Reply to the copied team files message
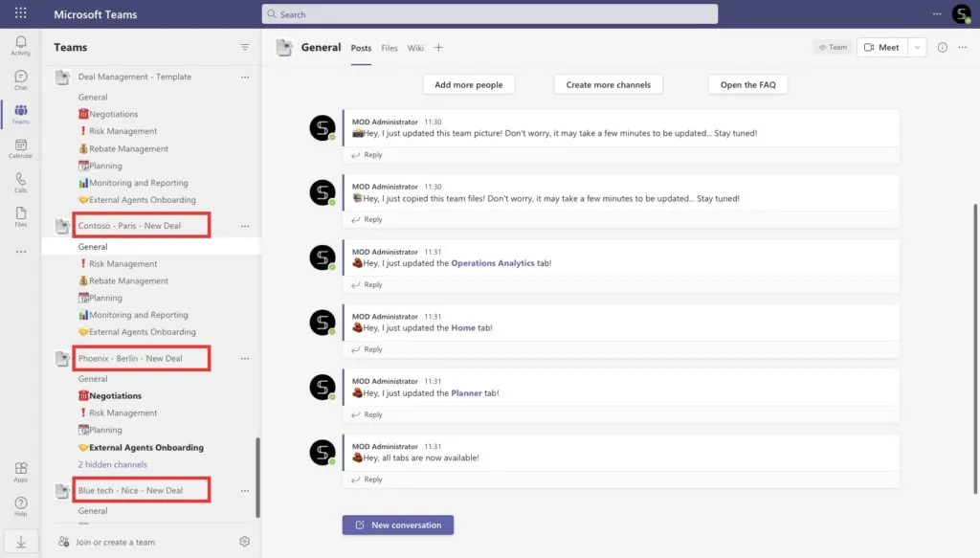The image size is (980, 558). click(367, 219)
